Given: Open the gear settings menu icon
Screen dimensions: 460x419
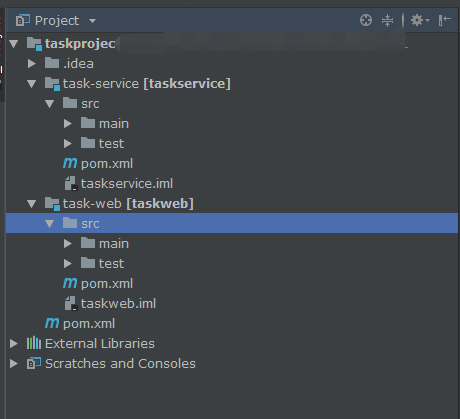Looking at the screenshot, I should [x=419, y=20].
